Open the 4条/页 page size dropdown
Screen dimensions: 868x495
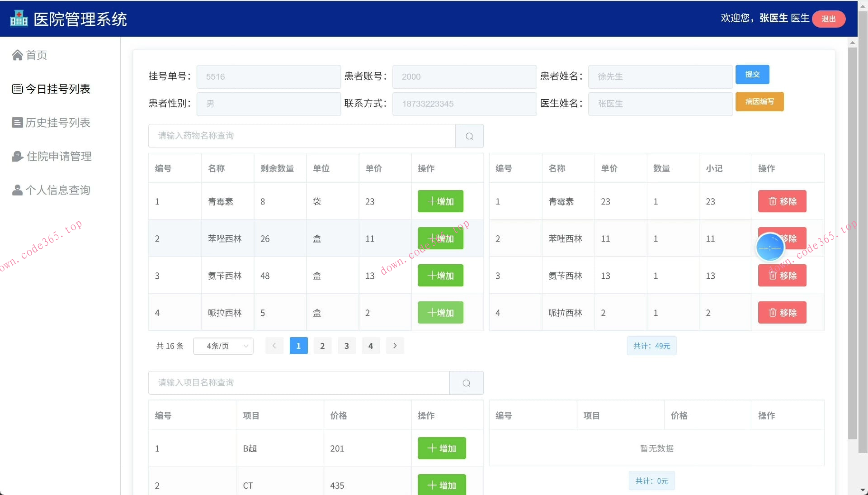(x=223, y=346)
